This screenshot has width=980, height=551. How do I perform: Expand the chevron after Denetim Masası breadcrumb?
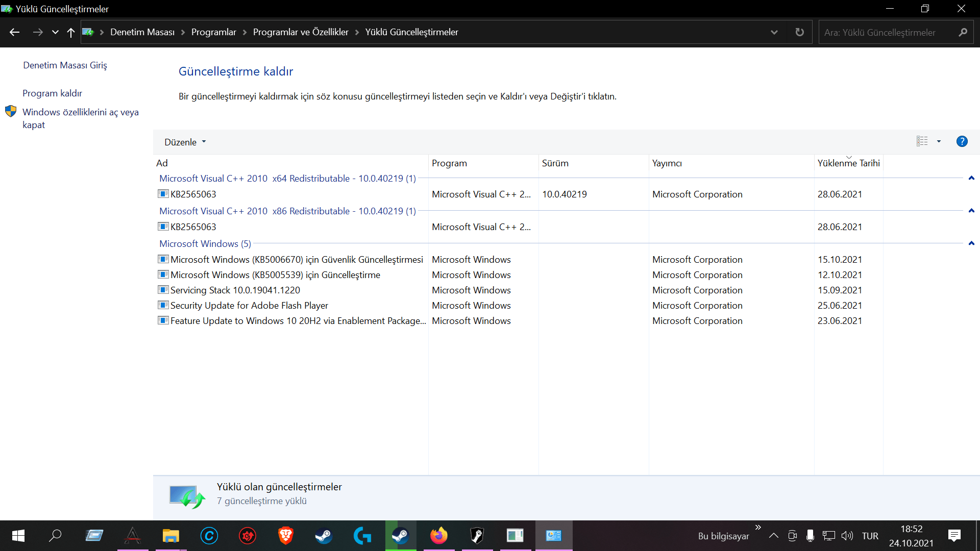183,32
